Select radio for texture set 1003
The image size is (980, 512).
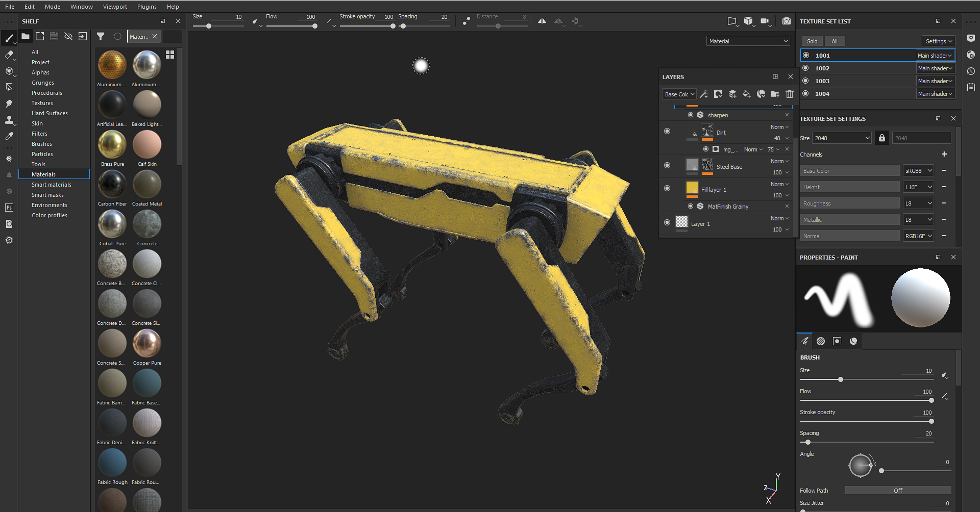pyautogui.click(x=805, y=81)
